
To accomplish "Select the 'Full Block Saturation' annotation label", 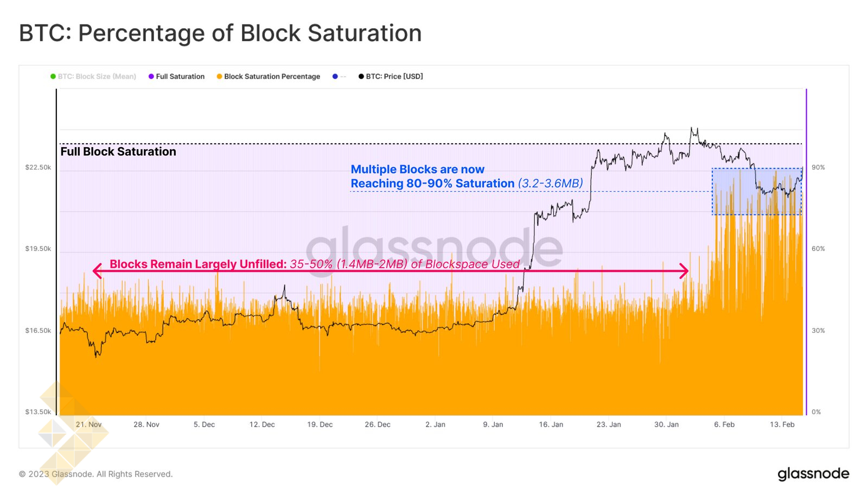I will (x=118, y=152).
